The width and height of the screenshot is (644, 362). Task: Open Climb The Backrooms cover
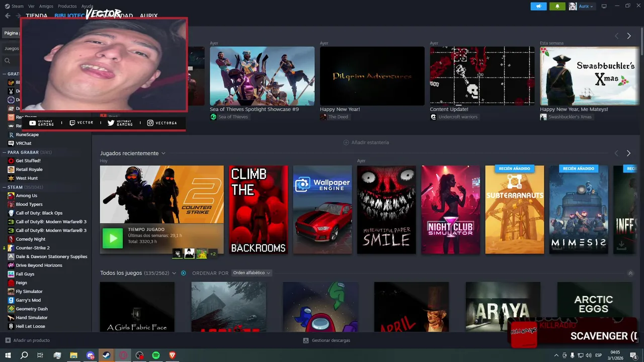pyautogui.click(x=258, y=210)
